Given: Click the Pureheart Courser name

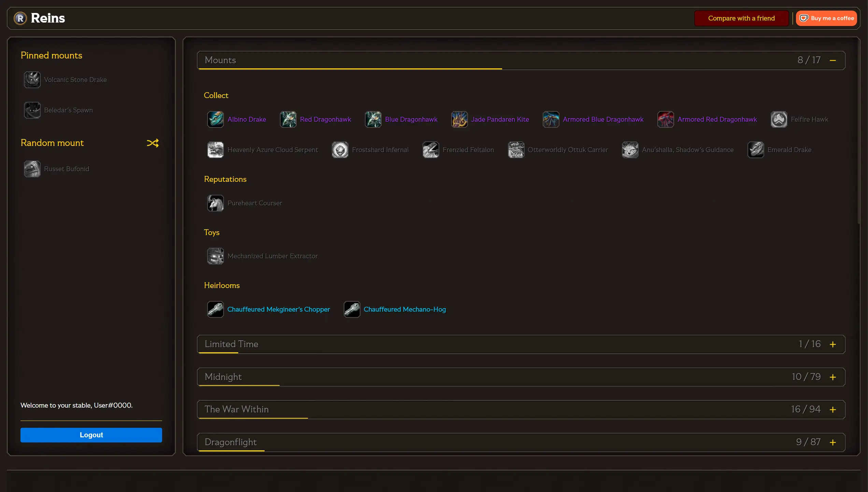Looking at the screenshot, I should point(255,203).
